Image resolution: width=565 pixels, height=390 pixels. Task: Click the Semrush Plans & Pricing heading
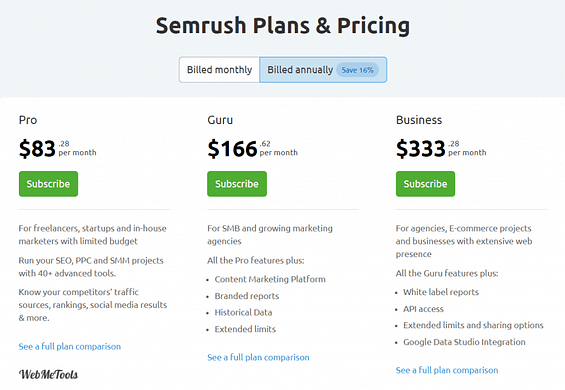pyautogui.click(x=282, y=26)
